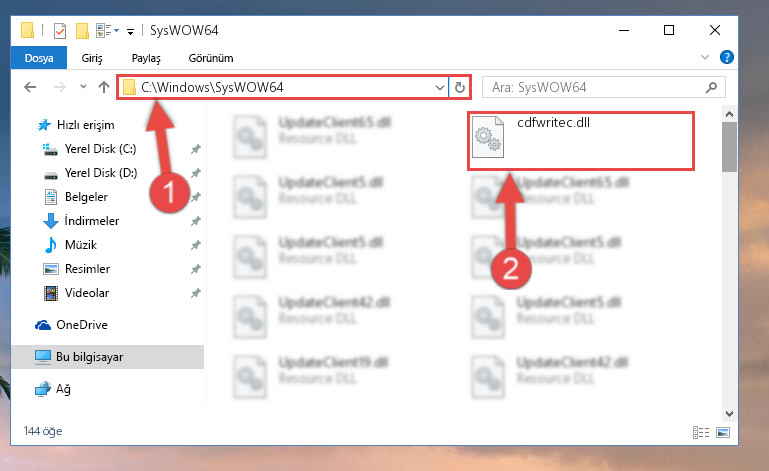Click the New folder toolbar icon

point(82,31)
